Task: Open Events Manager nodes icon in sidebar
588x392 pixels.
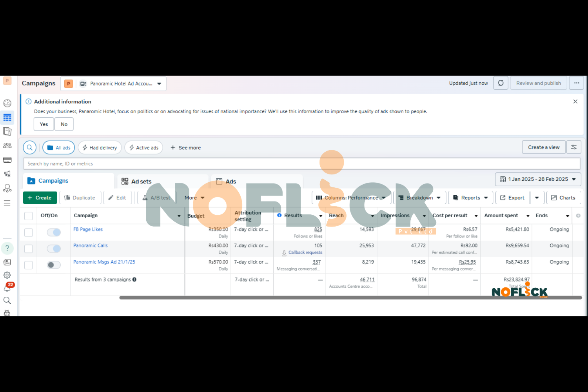Action: tap(7, 188)
